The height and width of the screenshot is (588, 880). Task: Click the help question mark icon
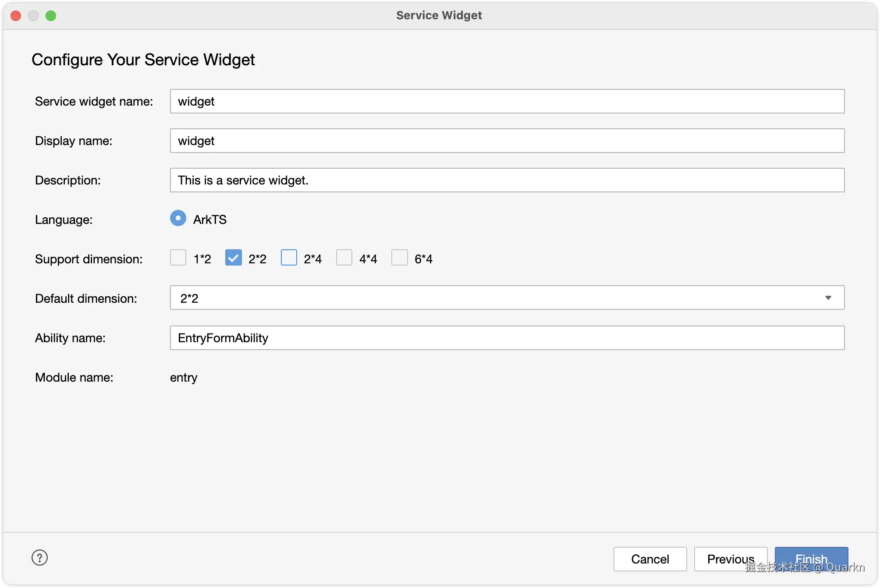coord(39,558)
